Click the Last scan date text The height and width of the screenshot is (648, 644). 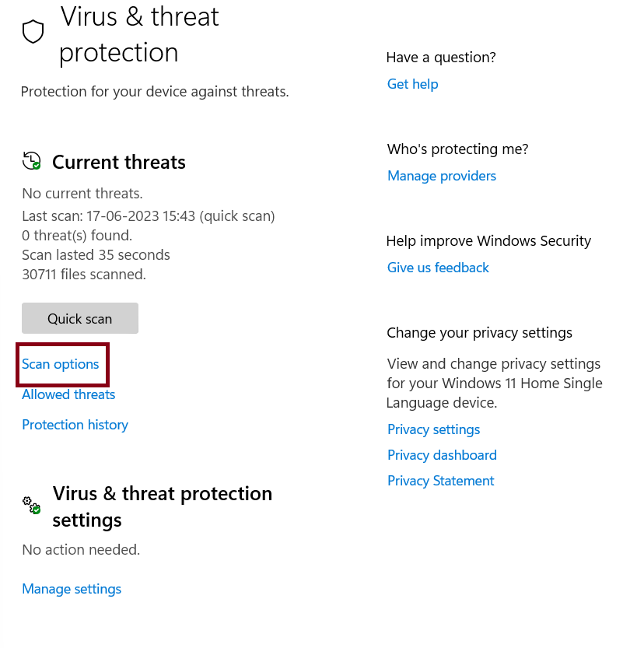click(148, 215)
